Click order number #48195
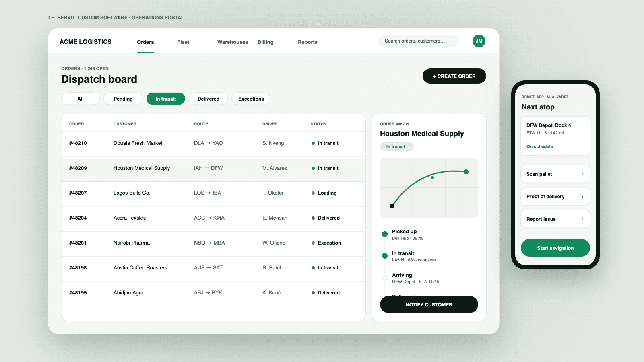Screen dimensions: 644x362 click(x=78, y=293)
